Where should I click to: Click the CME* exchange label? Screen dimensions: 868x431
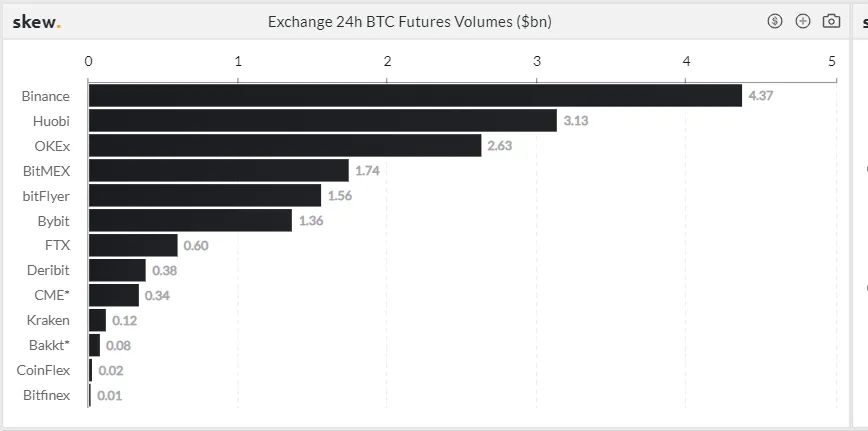52,295
